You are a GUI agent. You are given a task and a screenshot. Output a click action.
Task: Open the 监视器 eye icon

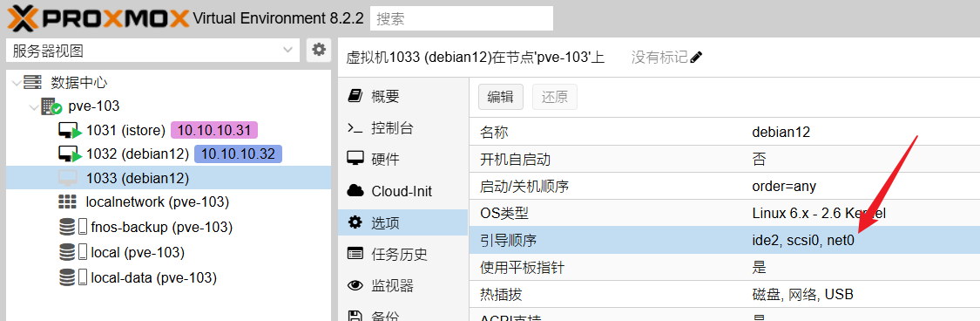(x=355, y=286)
